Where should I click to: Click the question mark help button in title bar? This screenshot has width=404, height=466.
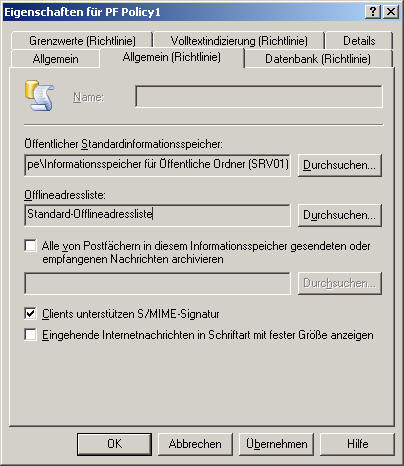[x=373, y=12]
